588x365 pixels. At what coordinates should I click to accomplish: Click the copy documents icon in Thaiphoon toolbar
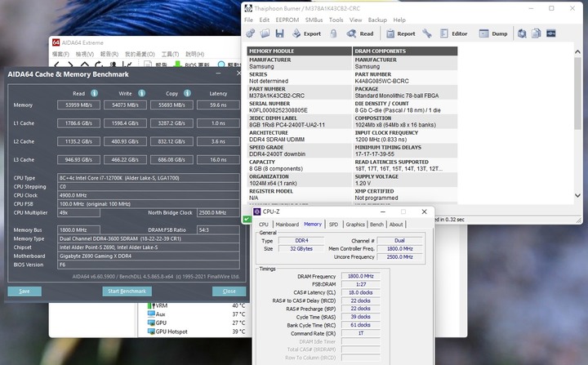(x=537, y=33)
